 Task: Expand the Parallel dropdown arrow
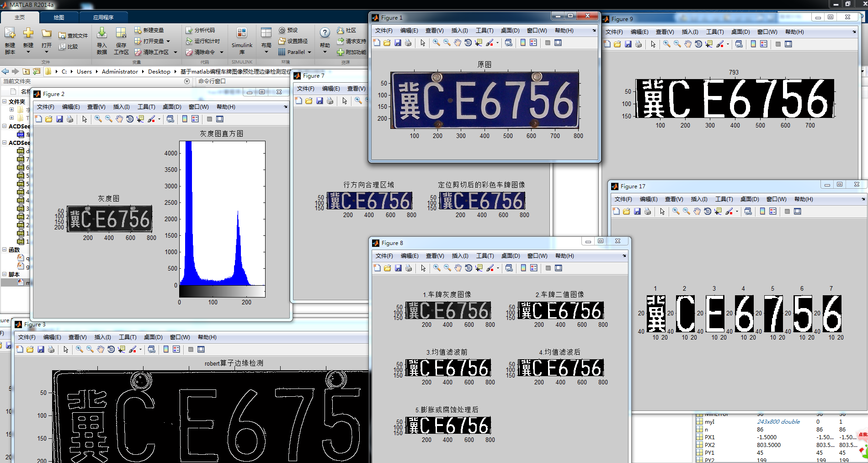click(309, 52)
